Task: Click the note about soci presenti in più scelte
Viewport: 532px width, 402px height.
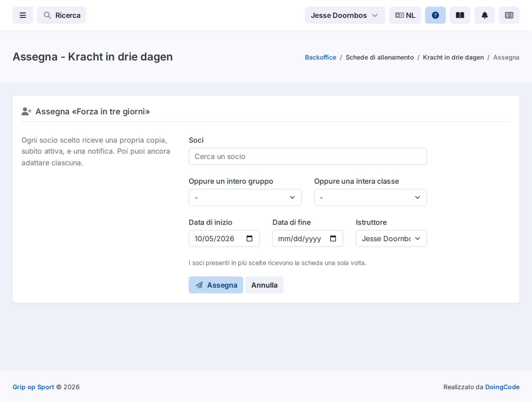Action: click(277, 263)
